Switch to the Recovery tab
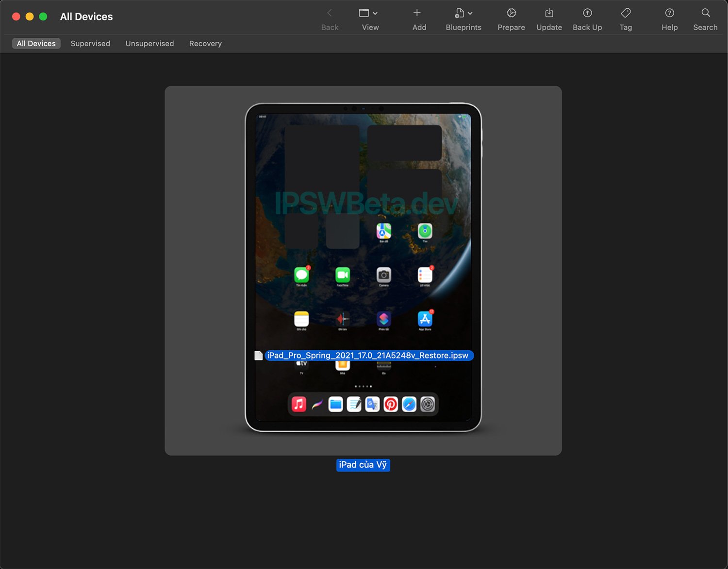Viewport: 728px width, 569px height. (x=205, y=44)
